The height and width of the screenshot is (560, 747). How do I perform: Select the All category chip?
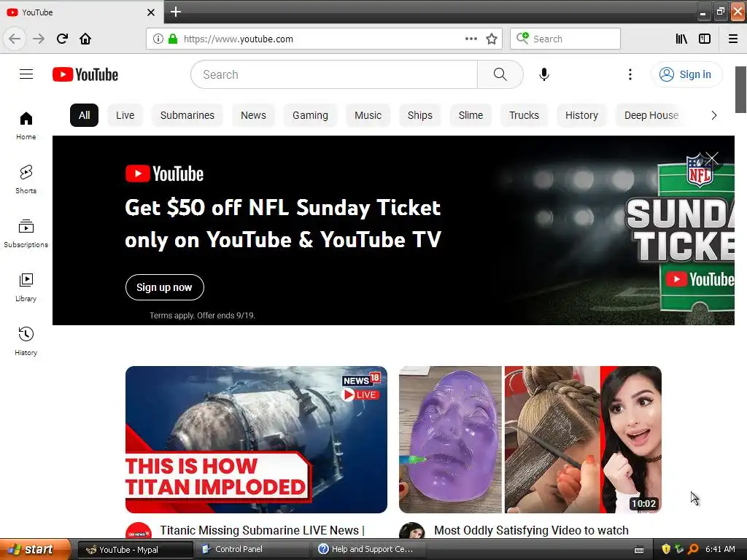85,115
